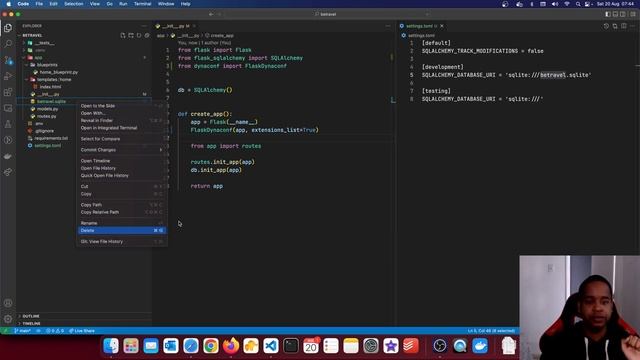Toggle primary sidebar layout button in title bar
This screenshot has width=640, height=360.
608,14
